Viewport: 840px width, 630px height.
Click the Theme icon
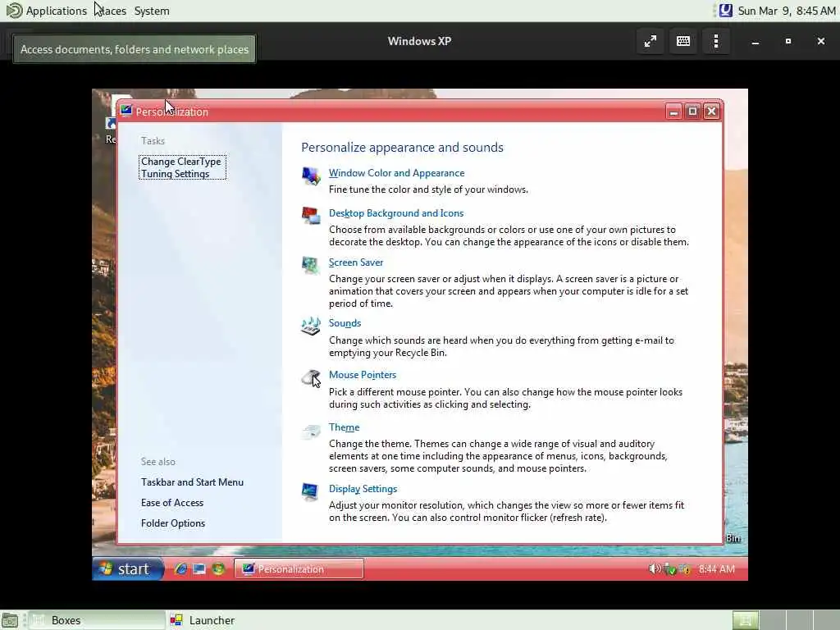(x=311, y=430)
